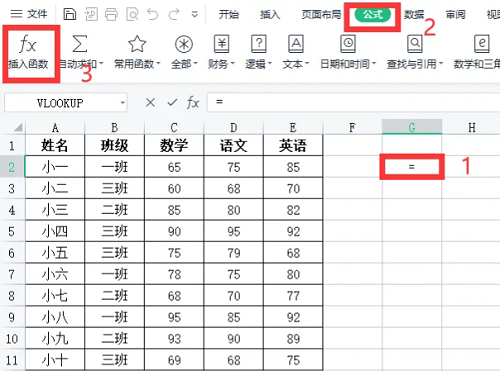Viewport: 500px width, 371px height.
Task: Expand the Name Box dropdown arrow
Action: (x=123, y=103)
